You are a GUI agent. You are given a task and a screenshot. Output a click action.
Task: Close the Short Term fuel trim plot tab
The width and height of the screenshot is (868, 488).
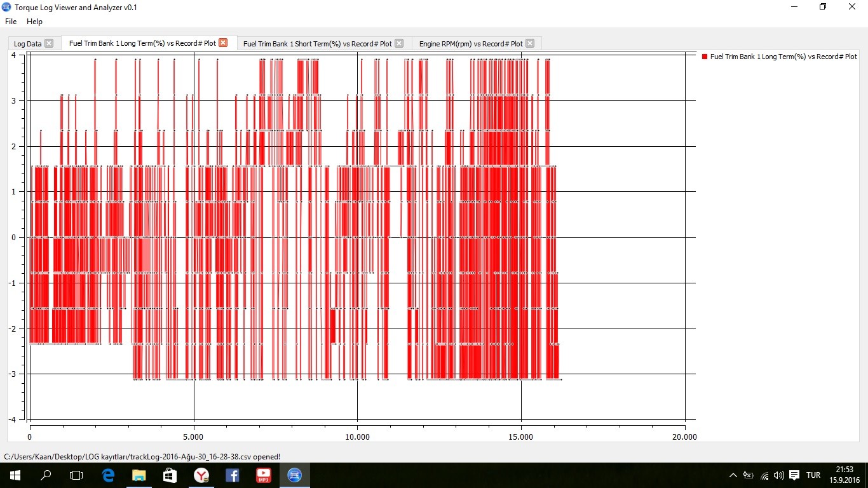399,44
